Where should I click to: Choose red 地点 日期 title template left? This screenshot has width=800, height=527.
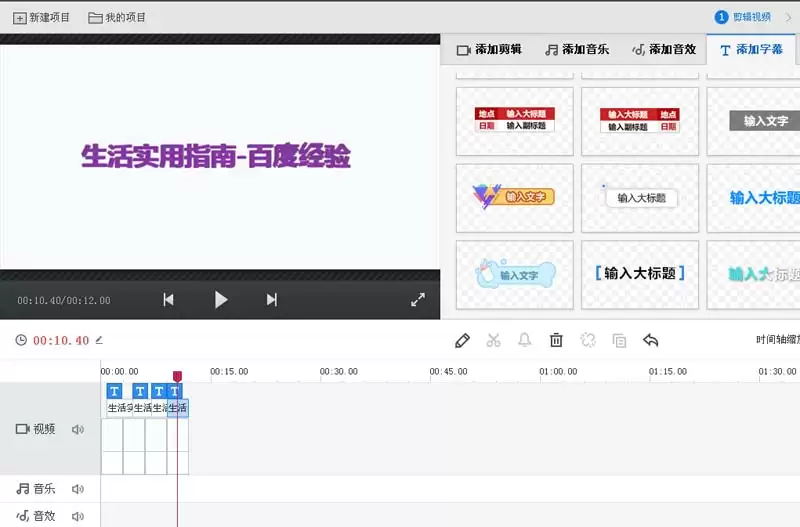click(515, 121)
